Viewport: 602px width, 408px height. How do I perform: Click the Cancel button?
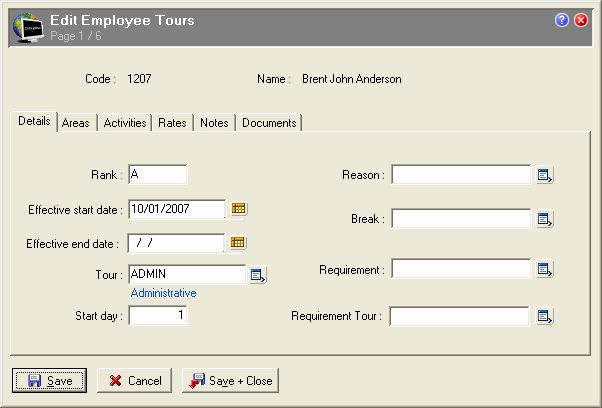coord(135,381)
